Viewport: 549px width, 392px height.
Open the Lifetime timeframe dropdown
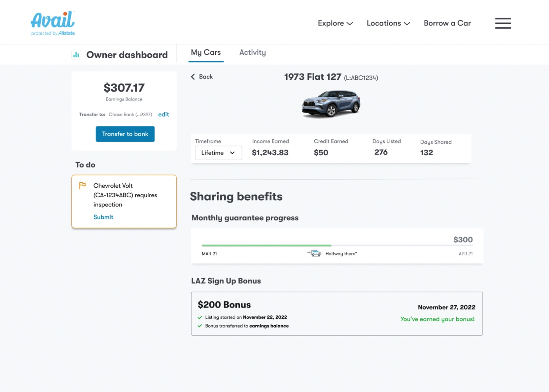[x=218, y=153]
